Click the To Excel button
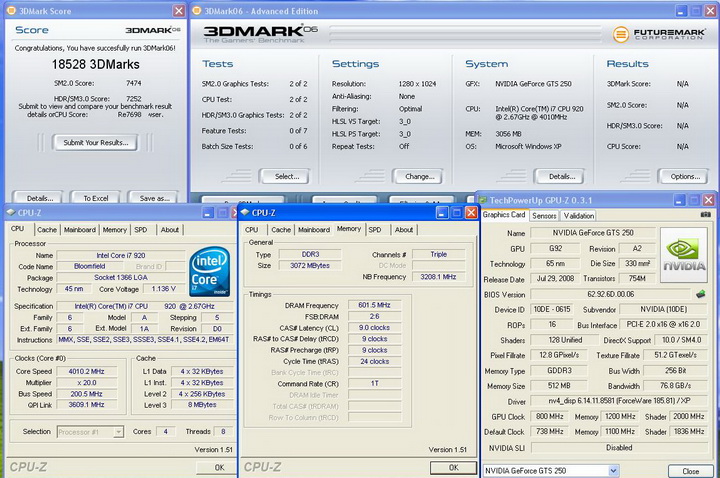This screenshot has height=478, width=720. tap(96, 197)
